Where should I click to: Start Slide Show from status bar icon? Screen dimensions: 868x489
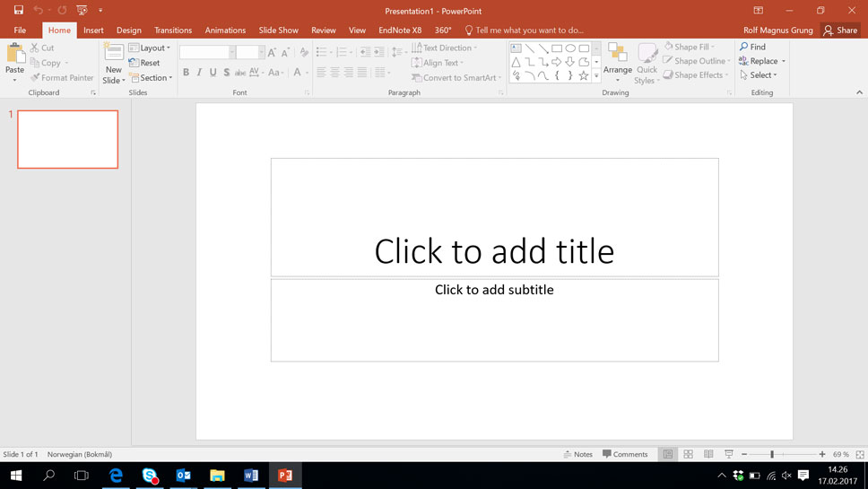[729, 454]
